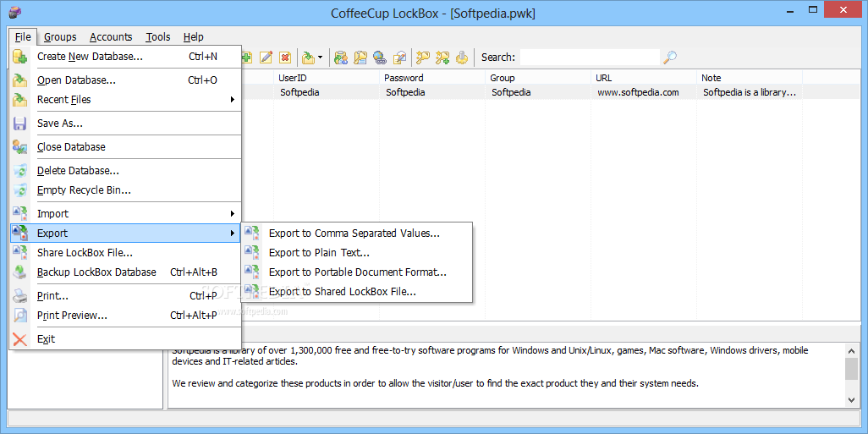Click the 'Softpedia is a library…' note cell
This screenshot has height=434, width=868.
coord(750,92)
